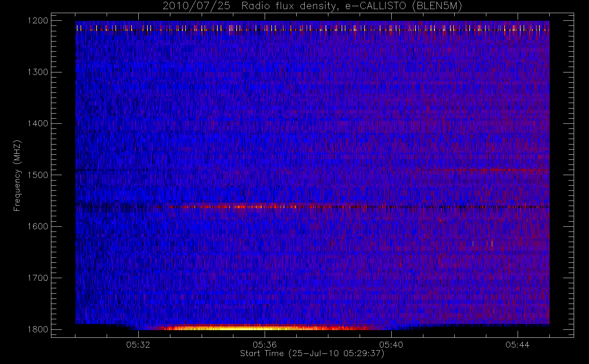Click the 1200 frequency tick label
The width and height of the screenshot is (589, 364).
point(38,21)
